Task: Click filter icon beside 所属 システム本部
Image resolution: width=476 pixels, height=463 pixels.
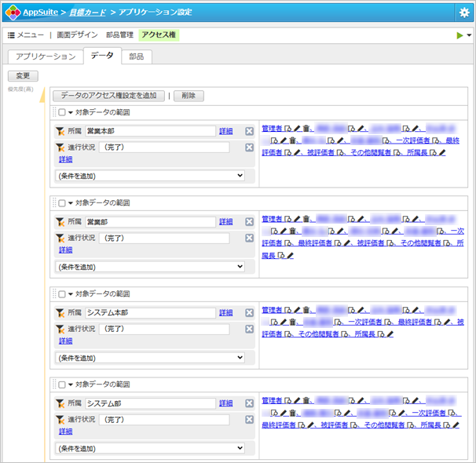Action: (x=60, y=313)
